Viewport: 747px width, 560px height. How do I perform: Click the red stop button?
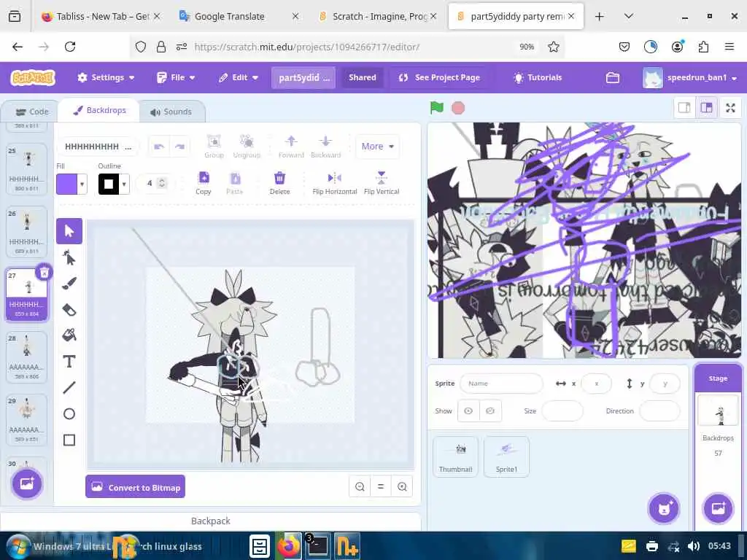pyautogui.click(x=458, y=108)
